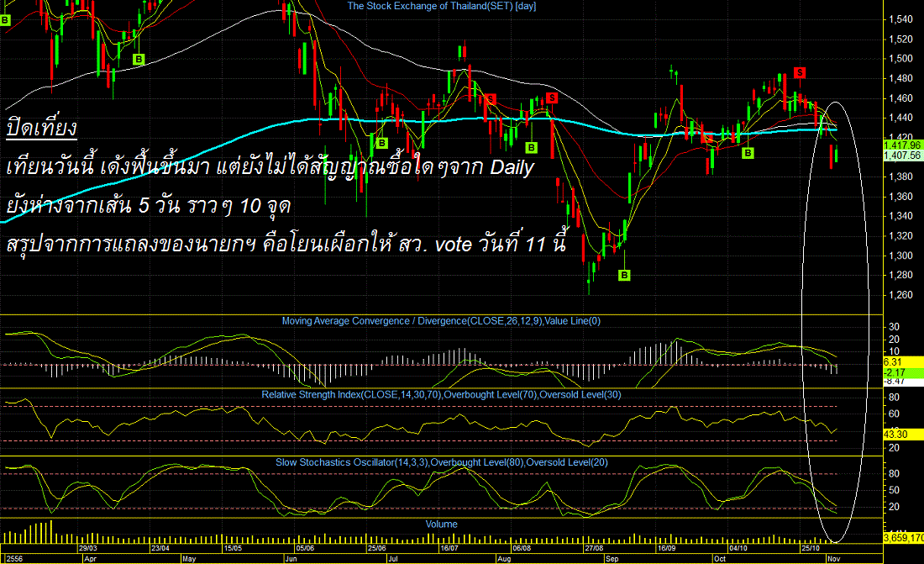This screenshot has width=924, height=564.
Task: Click the 23/04 date label
Action: (x=160, y=548)
